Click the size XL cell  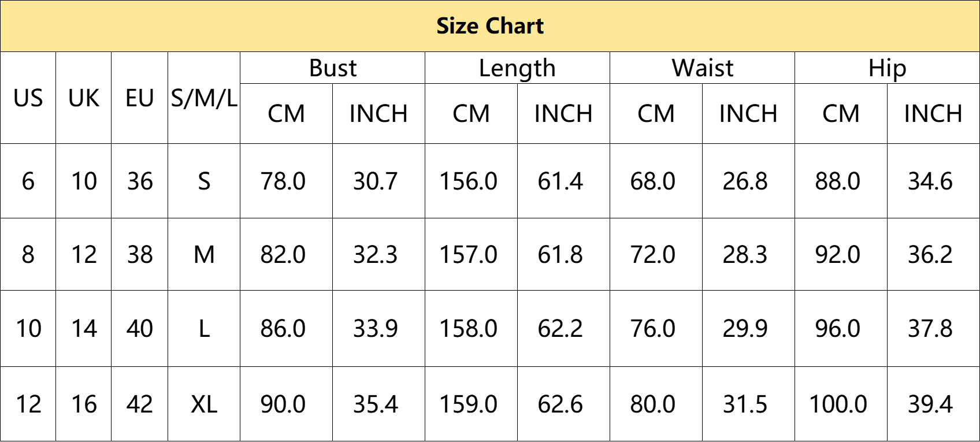(x=204, y=404)
